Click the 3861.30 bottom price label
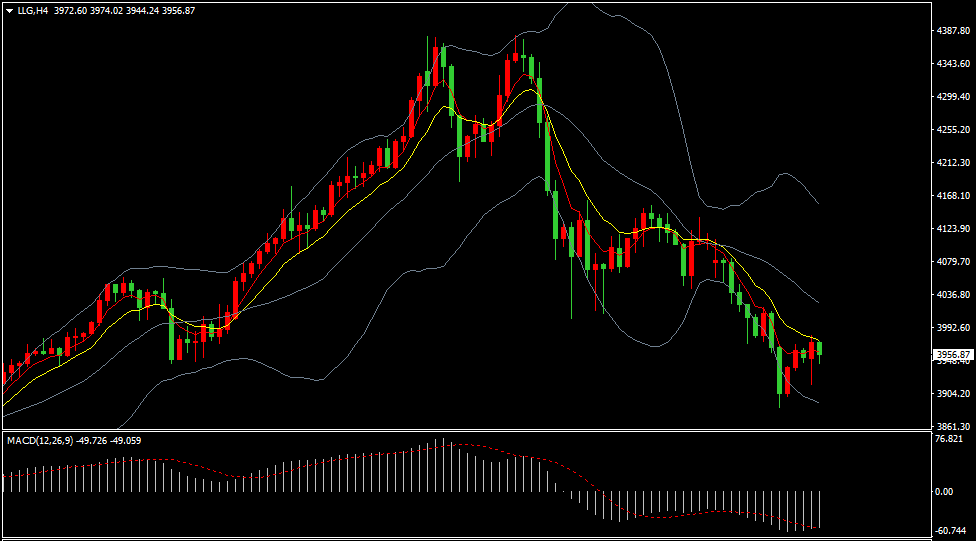This screenshot has width=976, height=541. click(x=952, y=425)
